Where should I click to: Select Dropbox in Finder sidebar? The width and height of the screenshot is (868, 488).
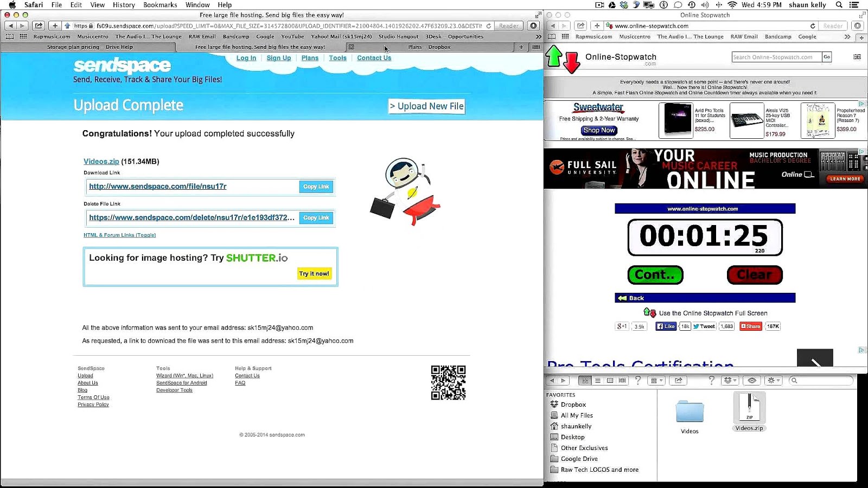click(x=573, y=404)
